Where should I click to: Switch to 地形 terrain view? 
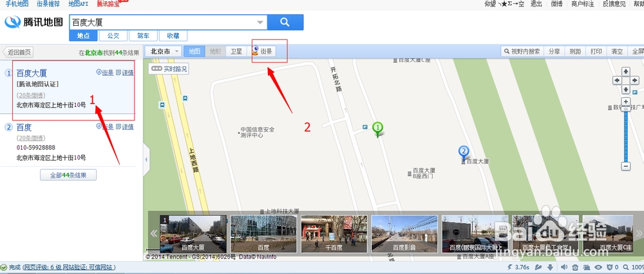[215, 51]
